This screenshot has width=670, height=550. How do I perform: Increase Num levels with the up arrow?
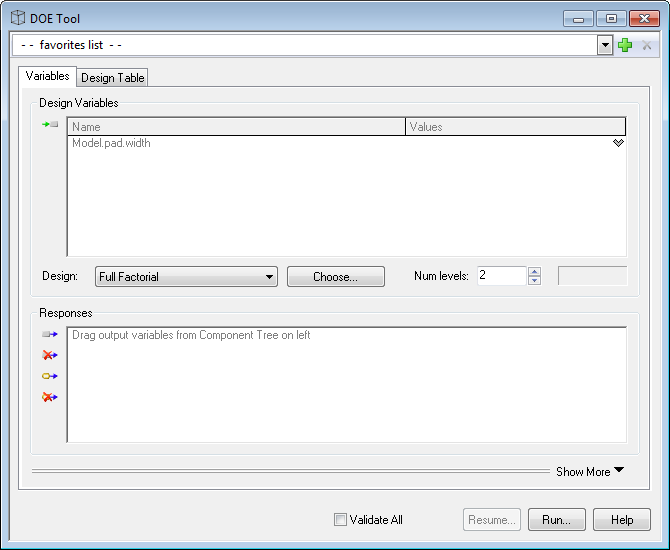534,271
